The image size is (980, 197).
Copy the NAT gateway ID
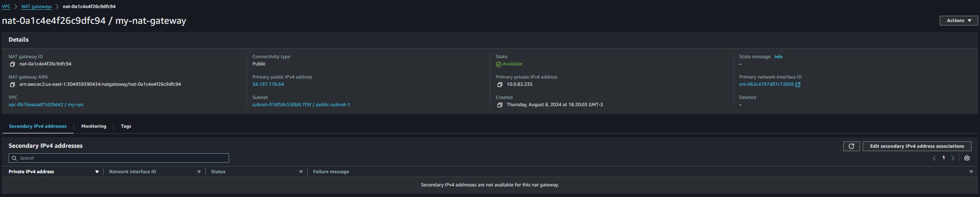point(12,64)
